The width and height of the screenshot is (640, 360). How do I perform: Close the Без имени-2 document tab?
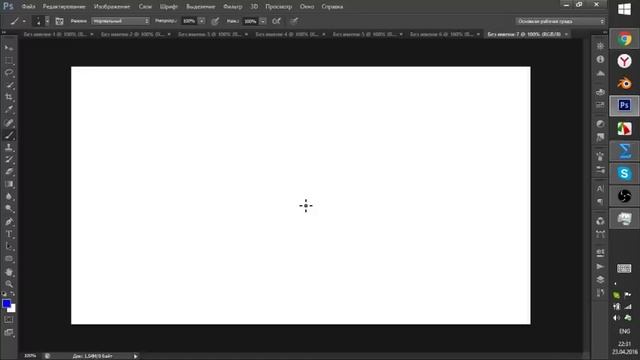click(x=169, y=34)
